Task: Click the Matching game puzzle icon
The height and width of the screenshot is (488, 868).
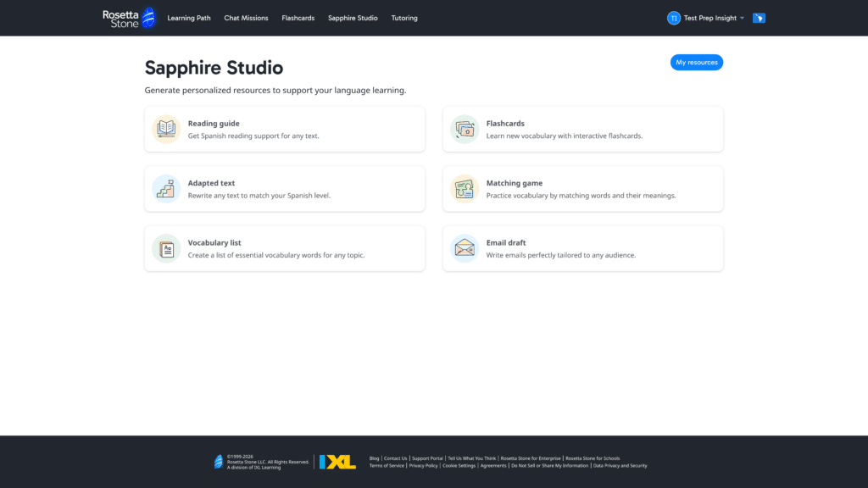Action: 465,189
